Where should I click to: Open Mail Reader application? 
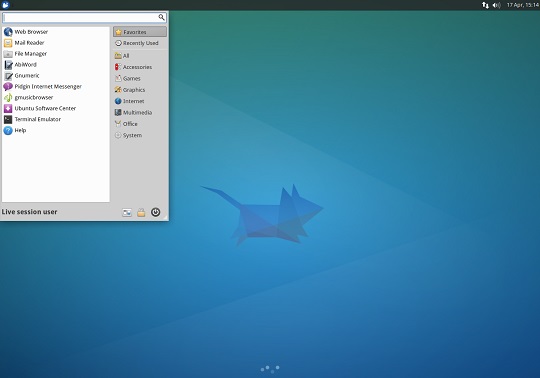click(x=56, y=43)
